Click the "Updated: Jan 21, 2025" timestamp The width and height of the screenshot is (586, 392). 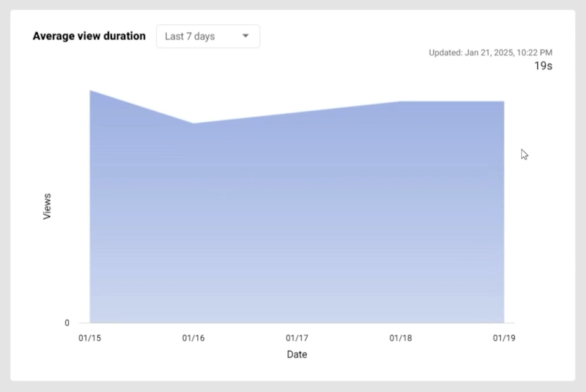coord(490,53)
